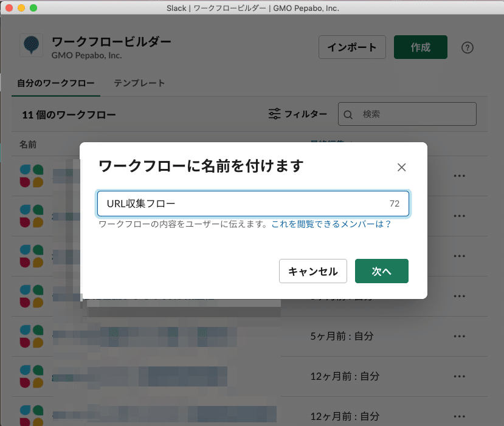Image resolution: width=504 pixels, height=426 pixels.
Task: Click the Workflow Builder workspace logo icon
Action: tap(31, 46)
